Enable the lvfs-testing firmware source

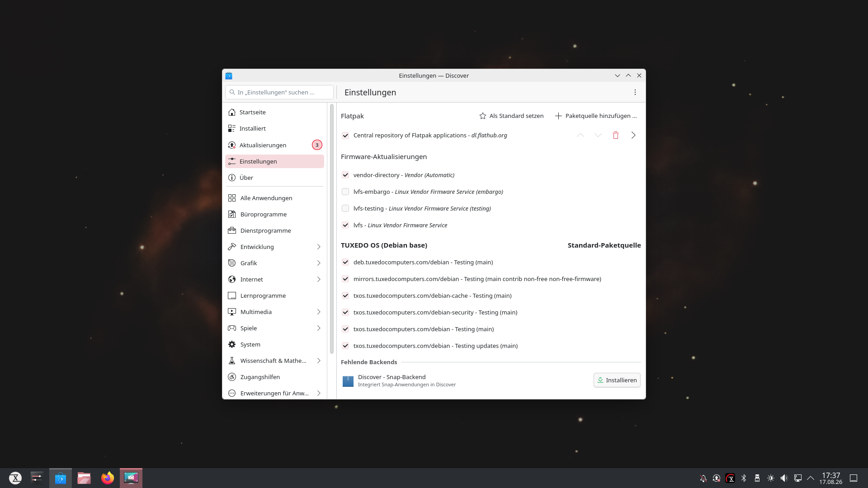345,209
